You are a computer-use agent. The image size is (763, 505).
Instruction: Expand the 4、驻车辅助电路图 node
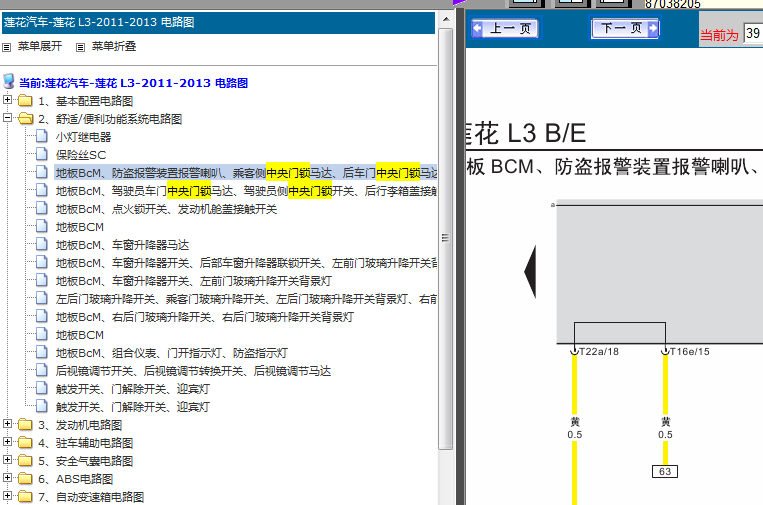(x=7, y=442)
